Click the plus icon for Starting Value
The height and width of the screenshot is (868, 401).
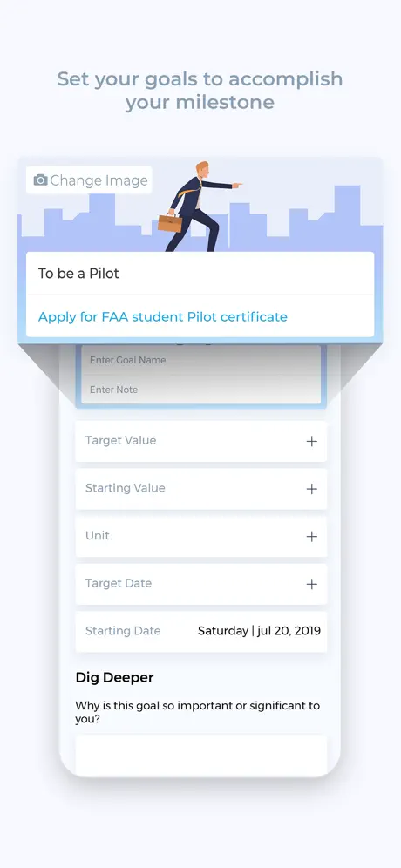click(x=312, y=489)
